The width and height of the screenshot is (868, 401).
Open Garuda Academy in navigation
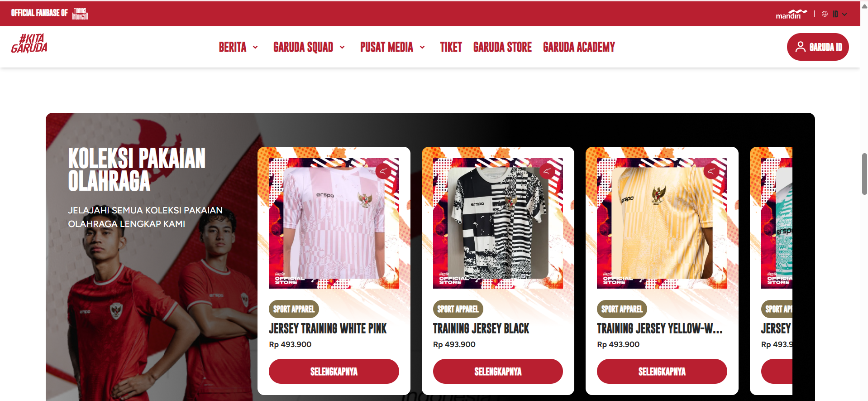click(579, 47)
